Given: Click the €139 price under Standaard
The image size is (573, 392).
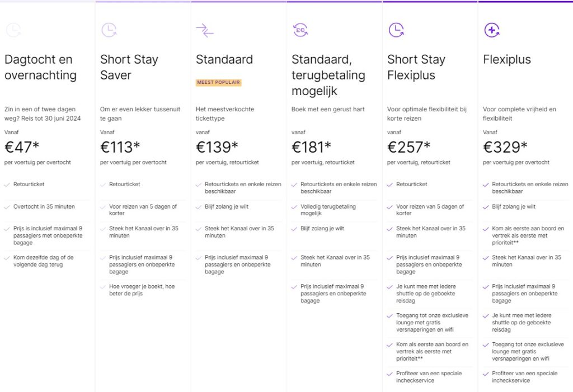Looking at the screenshot, I should tap(217, 147).
